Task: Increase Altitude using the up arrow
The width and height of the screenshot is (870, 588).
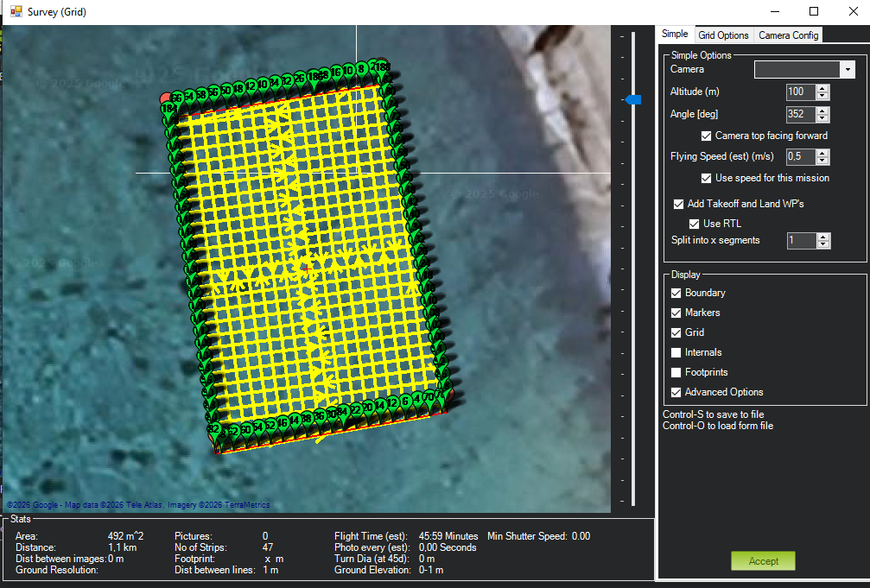Action: point(822,88)
